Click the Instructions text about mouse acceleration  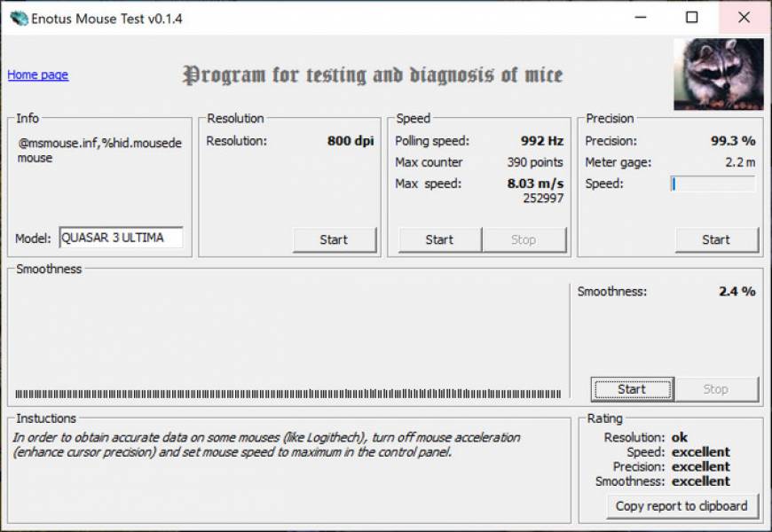[x=266, y=443]
